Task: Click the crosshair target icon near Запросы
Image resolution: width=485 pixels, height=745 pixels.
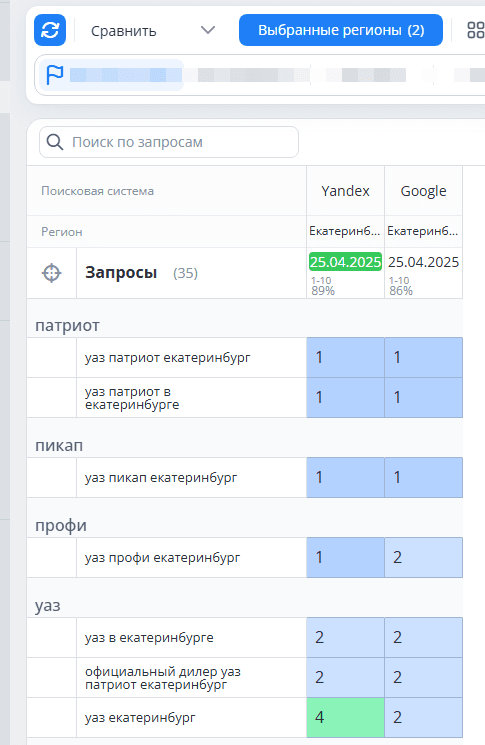Action: (51, 273)
